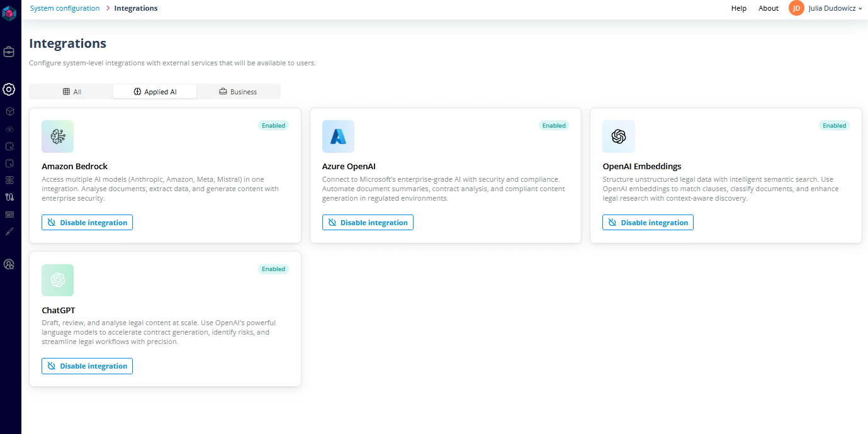Disable the OpenAI Embeddings integration
The width and height of the screenshot is (868, 434).
pos(648,223)
